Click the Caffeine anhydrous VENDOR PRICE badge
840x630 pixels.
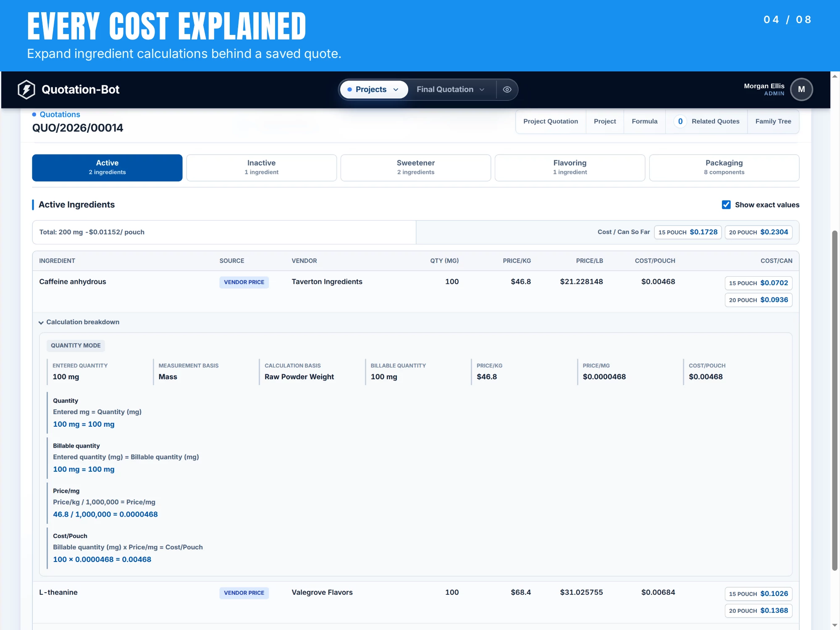[244, 282]
